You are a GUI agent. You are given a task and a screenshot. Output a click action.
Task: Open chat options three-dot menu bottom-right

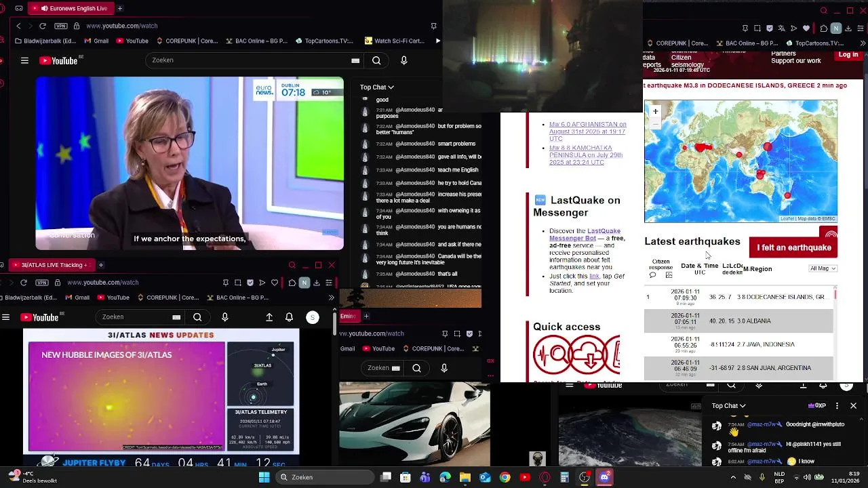coord(837,406)
